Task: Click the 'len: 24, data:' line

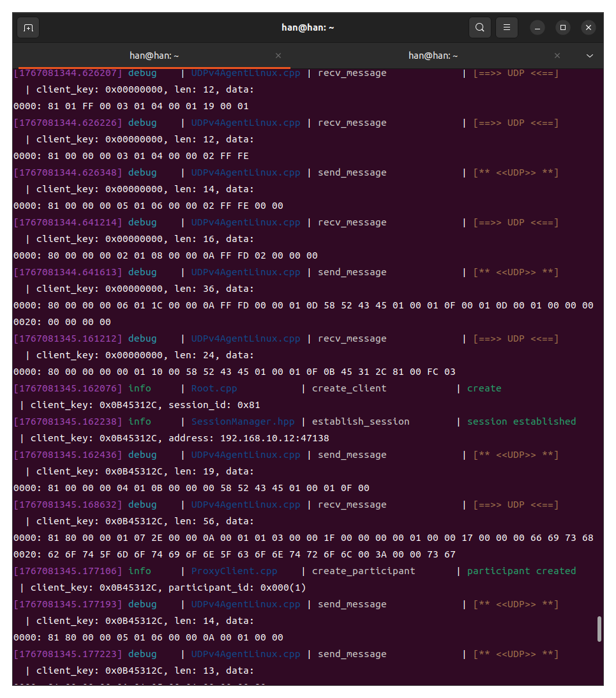Action: pos(214,355)
